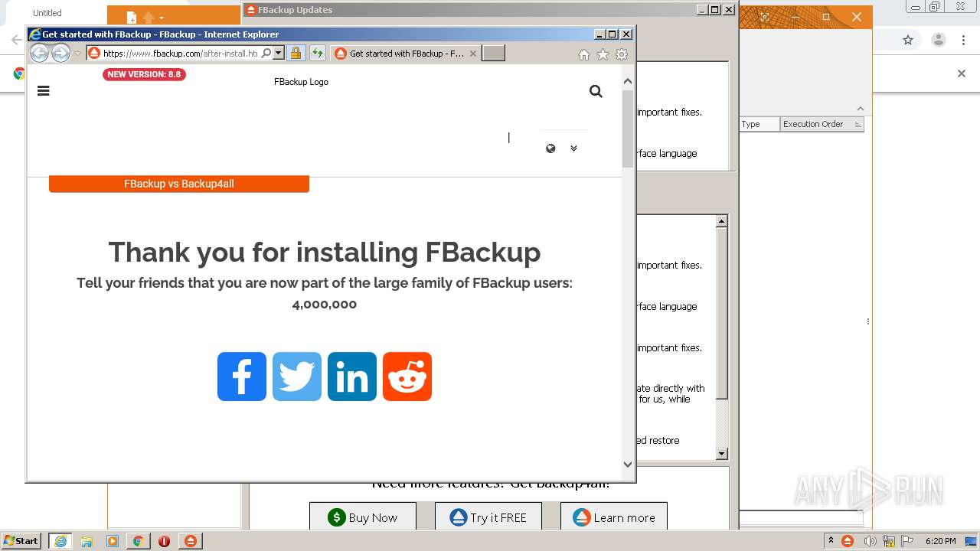Viewport: 980px width, 551px height.
Task: Click the address bar search magnifier
Action: pos(266,54)
